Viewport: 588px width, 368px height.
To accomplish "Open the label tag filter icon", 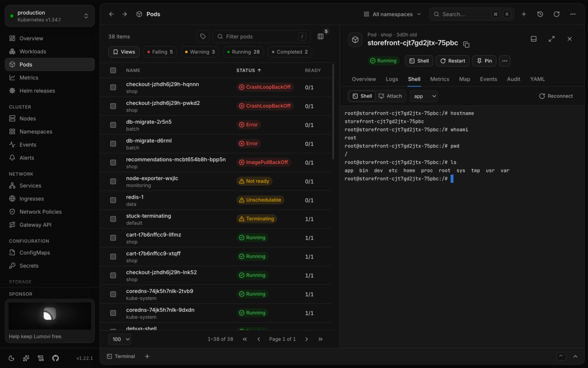I will (203, 36).
